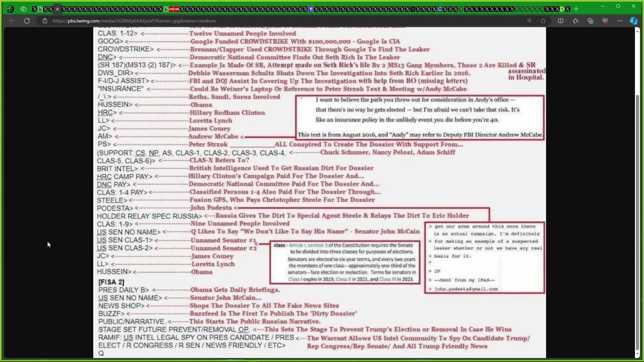Switch to the first CNN tab
This screenshot has width=644, height=362.
point(172,9)
